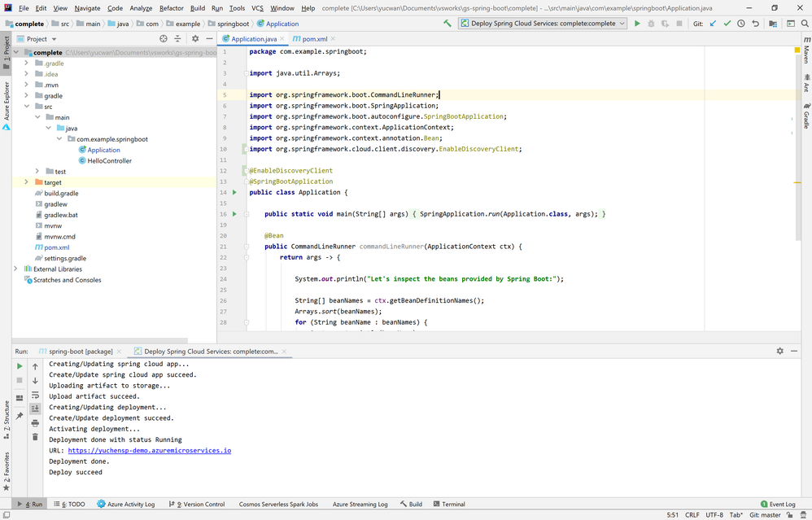Collapse the src folder
The image size is (812, 520).
[x=26, y=106]
